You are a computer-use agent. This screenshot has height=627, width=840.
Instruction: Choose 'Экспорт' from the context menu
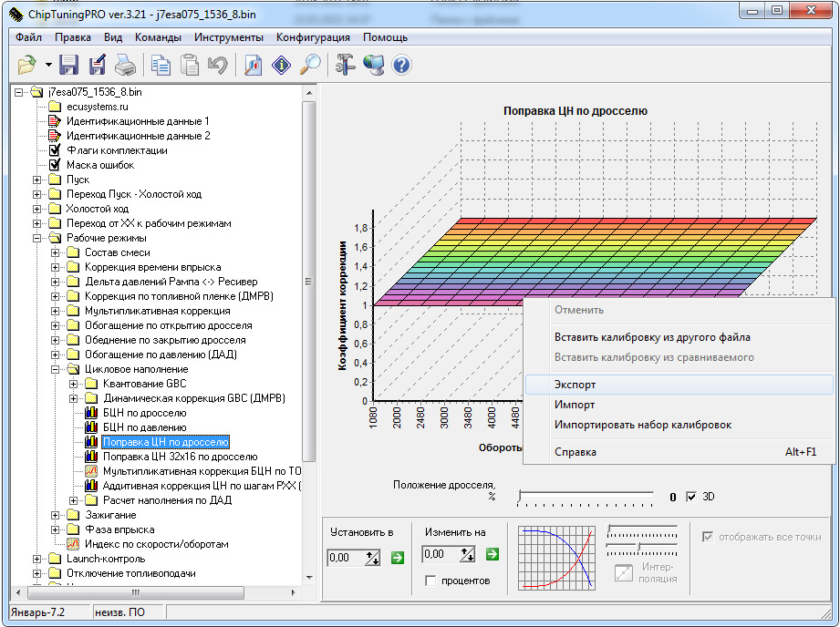click(575, 385)
